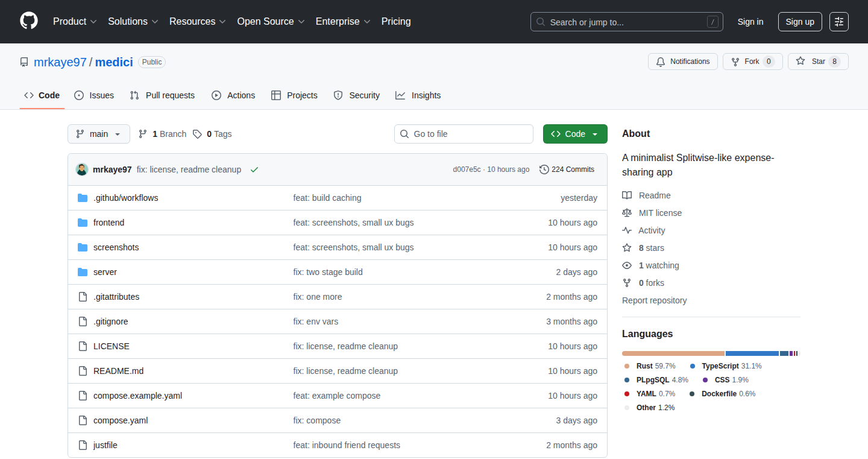This screenshot has width=868, height=459.
Task: Click the Dockerfile 0.6% language entry
Action: [x=722, y=394]
